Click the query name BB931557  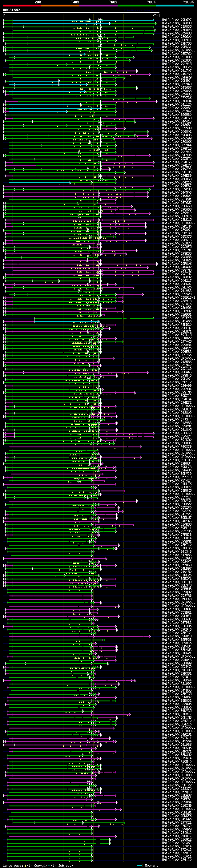pyautogui.click(x=11, y=10)
